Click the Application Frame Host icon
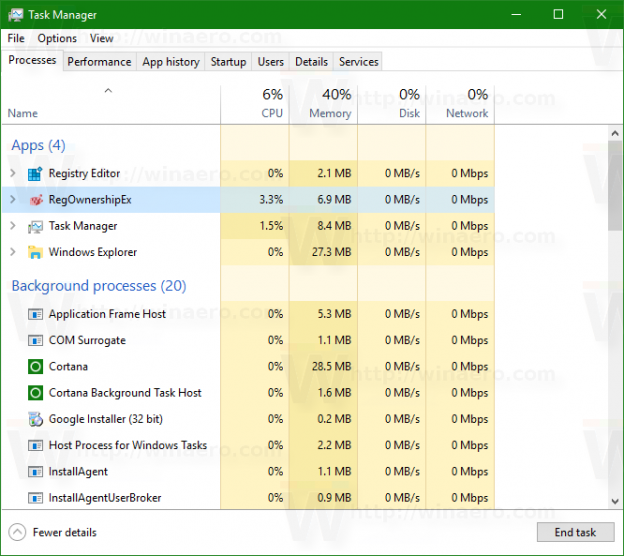The height and width of the screenshot is (556, 624). pyautogui.click(x=35, y=314)
